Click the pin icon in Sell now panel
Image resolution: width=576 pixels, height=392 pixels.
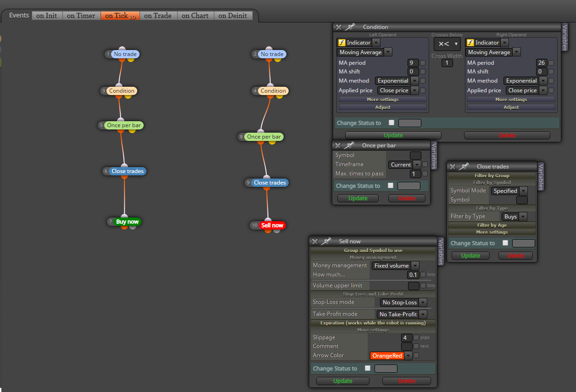(326, 241)
